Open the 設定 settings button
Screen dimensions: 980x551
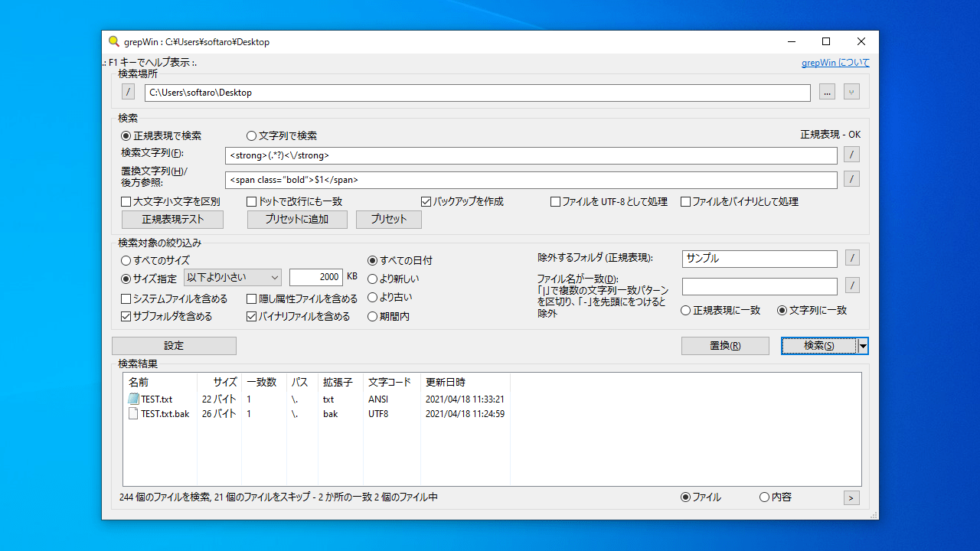(174, 346)
